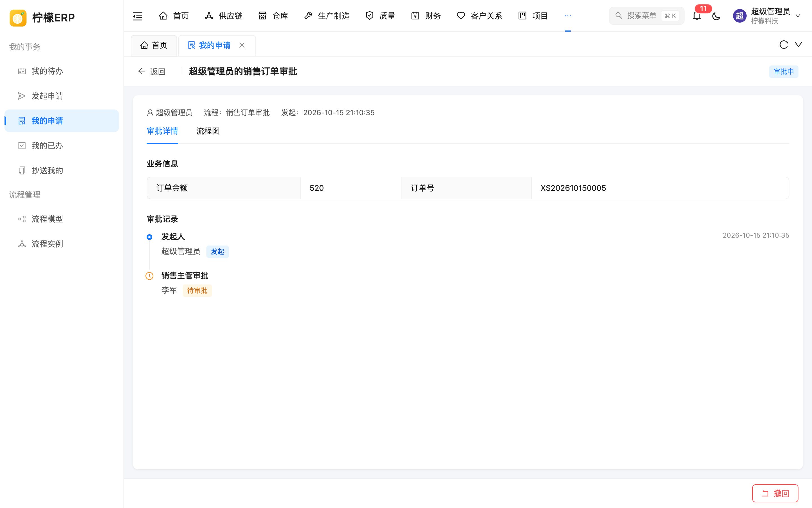
Task: Select 我的申请 in sidebar
Action: tap(62, 121)
